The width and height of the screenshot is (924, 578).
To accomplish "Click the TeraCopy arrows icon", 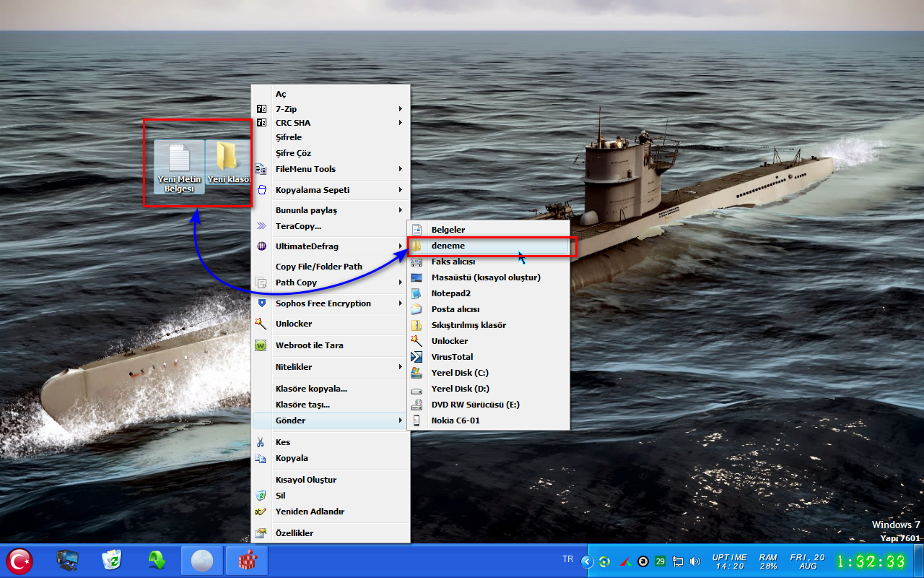I will [261, 226].
